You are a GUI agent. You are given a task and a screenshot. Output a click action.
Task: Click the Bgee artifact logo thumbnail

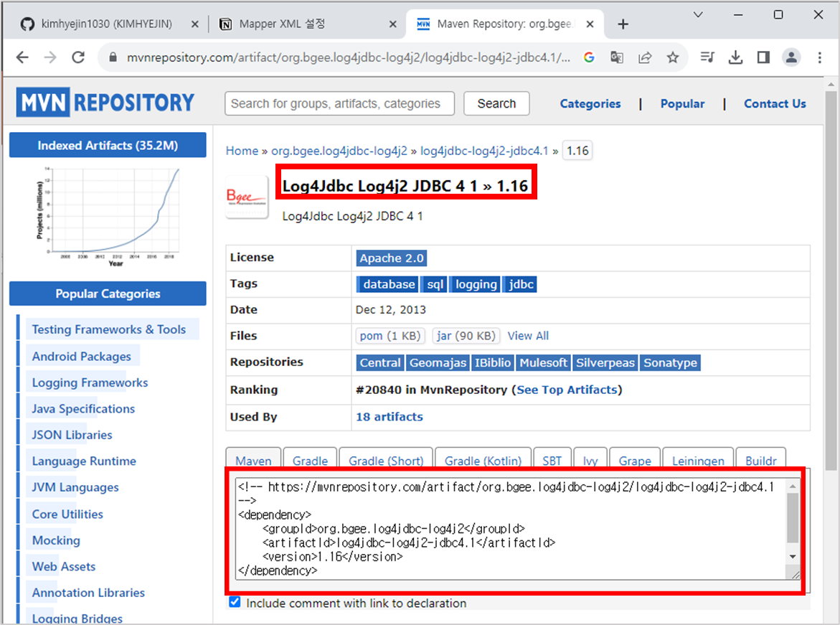[x=247, y=197]
